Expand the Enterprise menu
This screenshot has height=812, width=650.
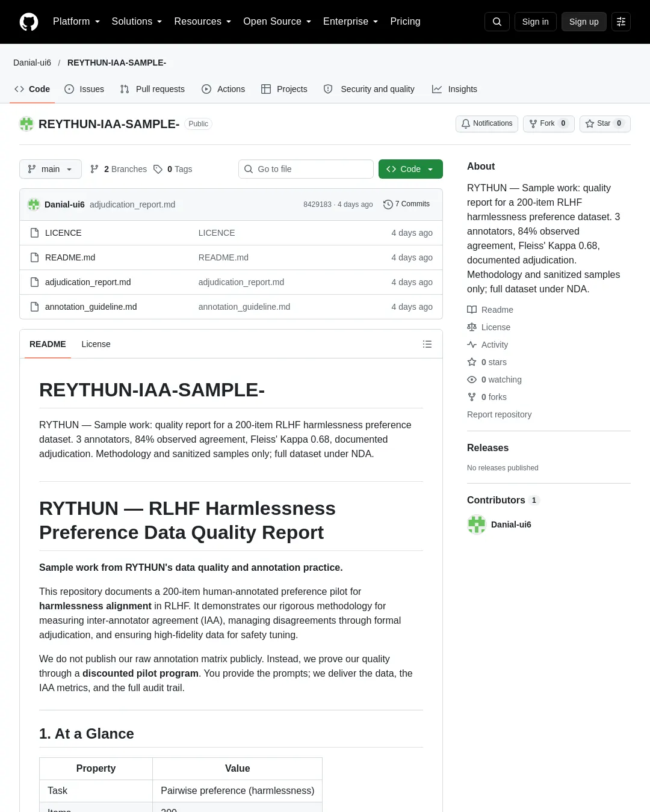[351, 22]
